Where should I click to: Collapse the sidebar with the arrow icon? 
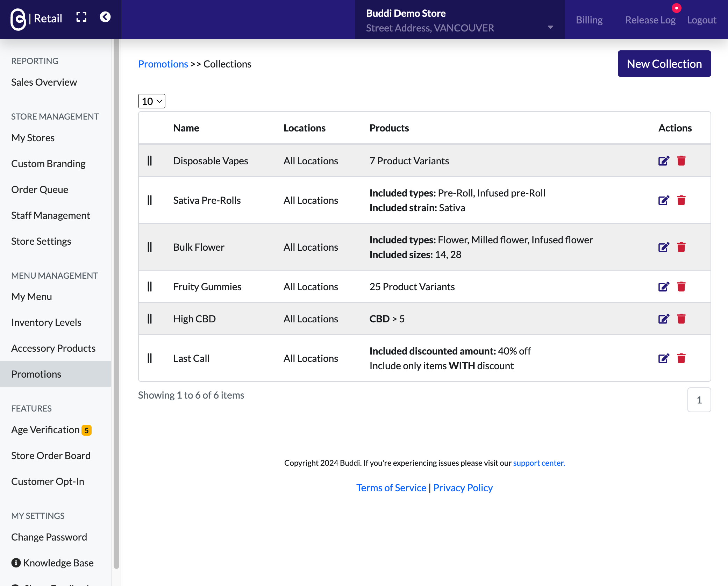click(x=105, y=17)
